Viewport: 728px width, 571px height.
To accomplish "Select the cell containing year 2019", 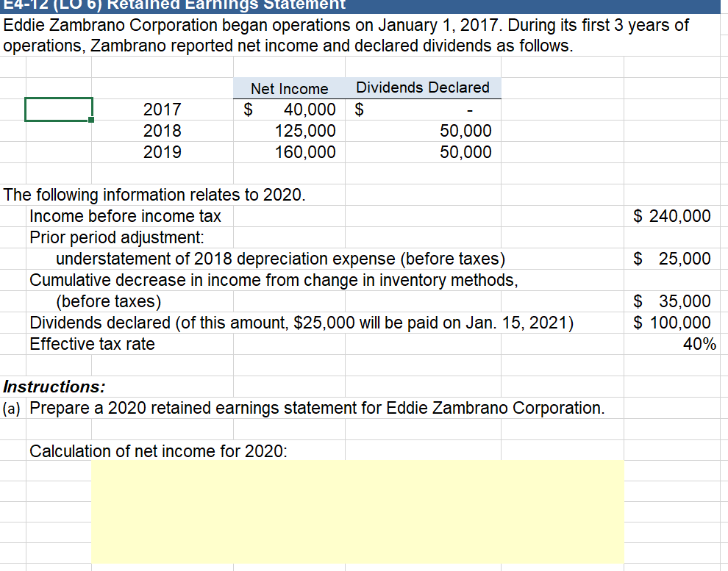I will pyautogui.click(x=162, y=152).
